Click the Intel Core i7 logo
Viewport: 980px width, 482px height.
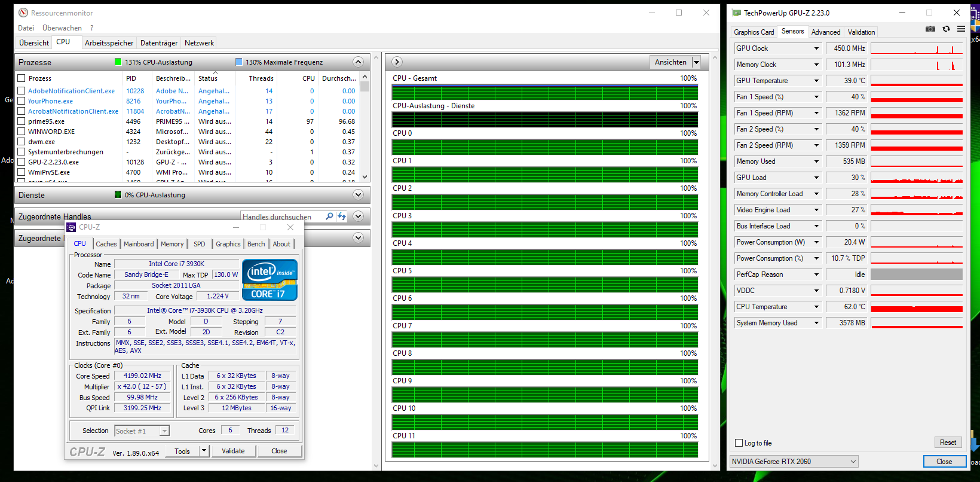pyautogui.click(x=269, y=279)
